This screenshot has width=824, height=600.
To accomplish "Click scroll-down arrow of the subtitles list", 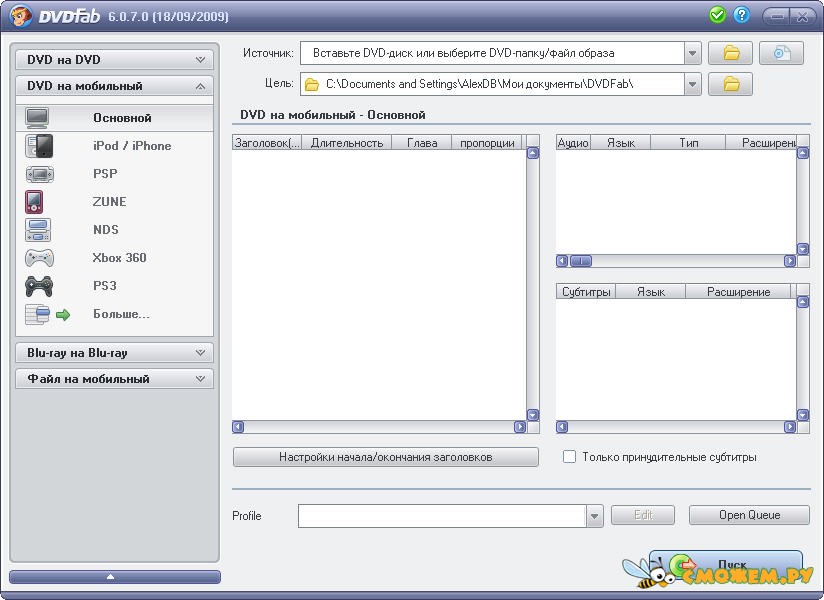I will point(803,415).
